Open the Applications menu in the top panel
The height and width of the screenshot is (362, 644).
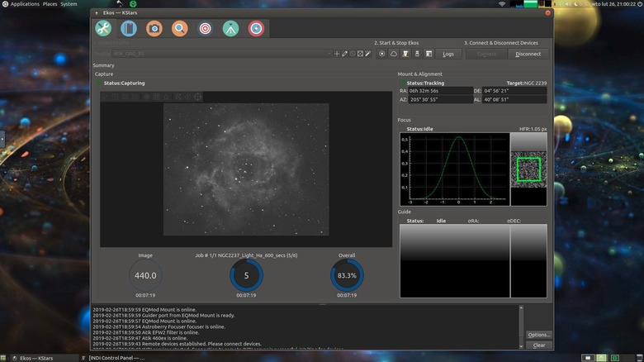[25, 4]
